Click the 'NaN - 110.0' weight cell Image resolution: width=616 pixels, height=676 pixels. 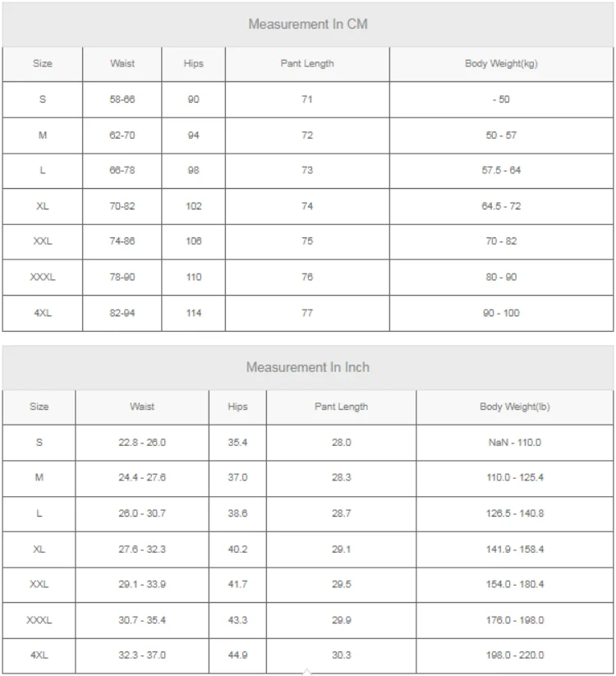515,443
